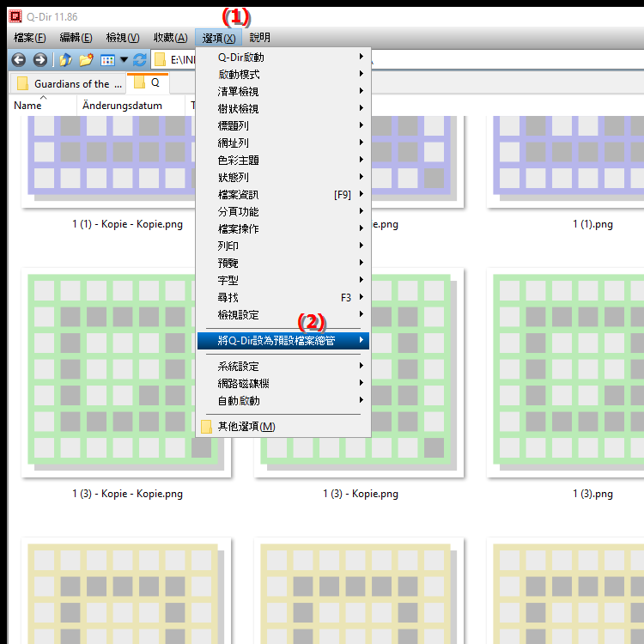This screenshot has height=644, width=644.
Task: Open the 收藏(A) menu
Action: pyautogui.click(x=171, y=38)
